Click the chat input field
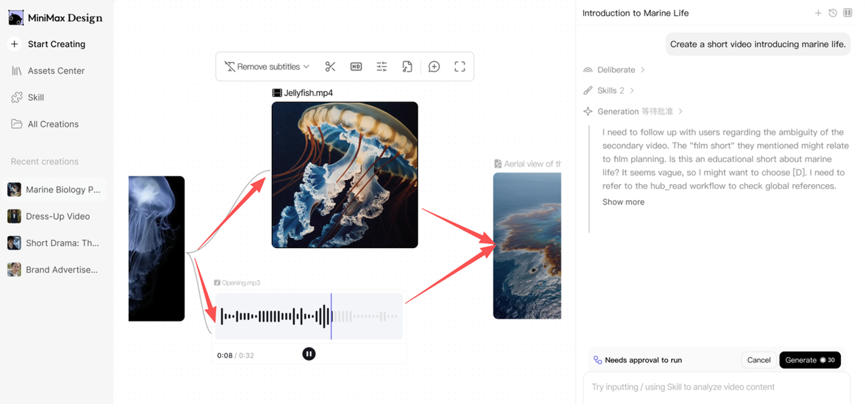This screenshot has width=868, height=404. (x=717, y=387)
